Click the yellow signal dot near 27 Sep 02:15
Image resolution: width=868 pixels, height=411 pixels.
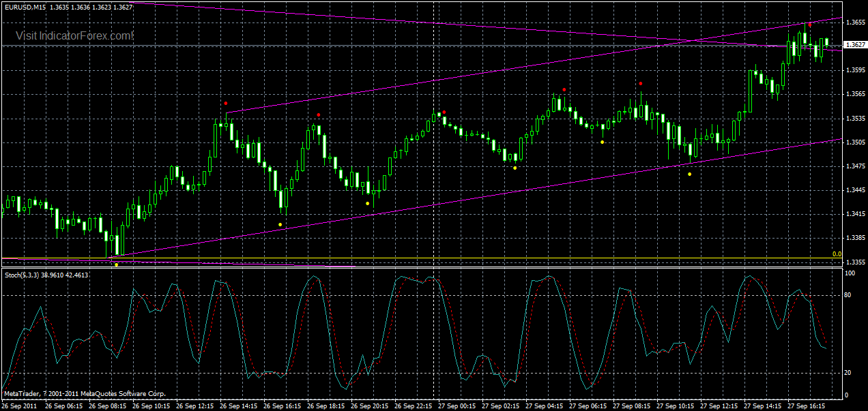coord(514,166)
